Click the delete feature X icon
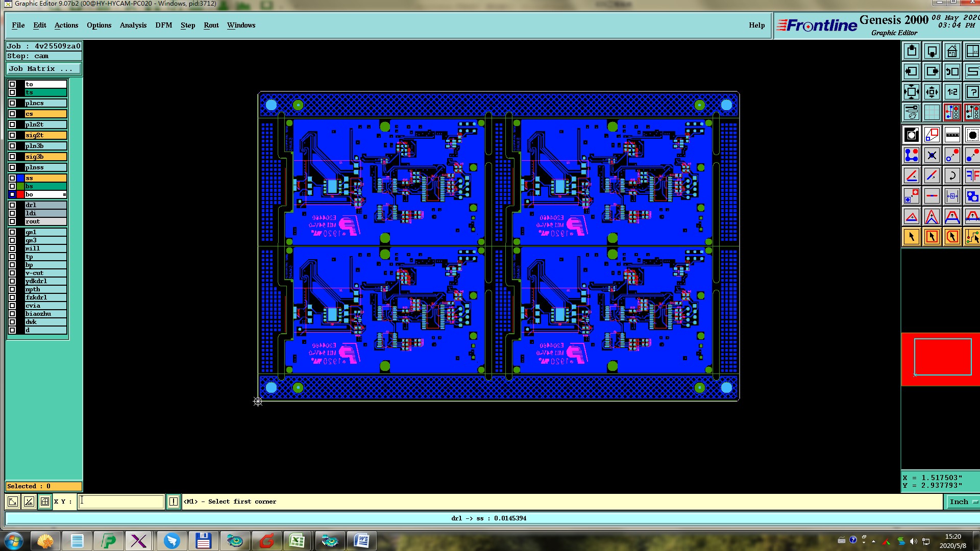Viewport: 980px width, 551px height. point(932,155)
